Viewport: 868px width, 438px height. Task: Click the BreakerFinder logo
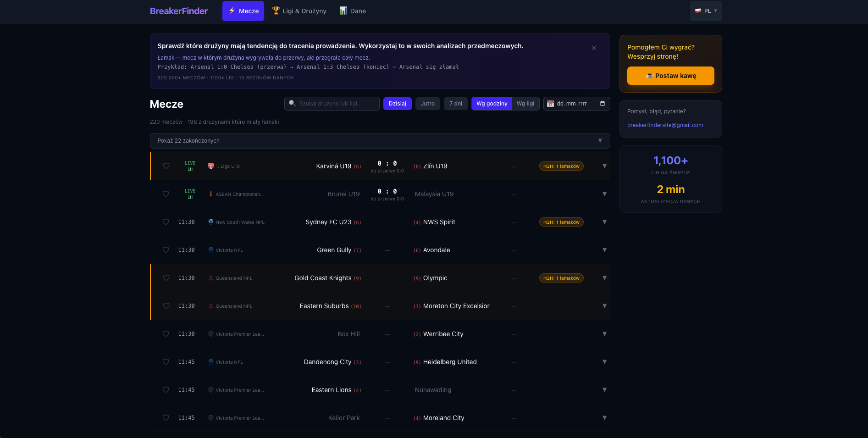179,11
